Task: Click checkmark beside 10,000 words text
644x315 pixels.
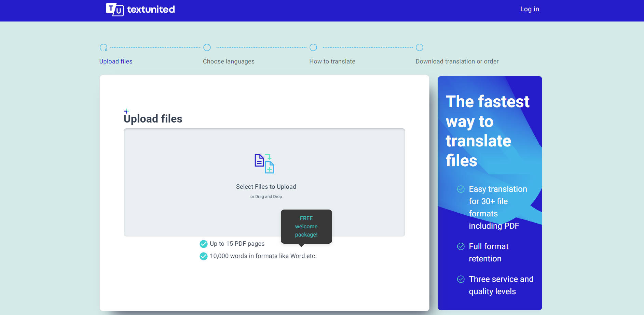Action: coord(204,256)
